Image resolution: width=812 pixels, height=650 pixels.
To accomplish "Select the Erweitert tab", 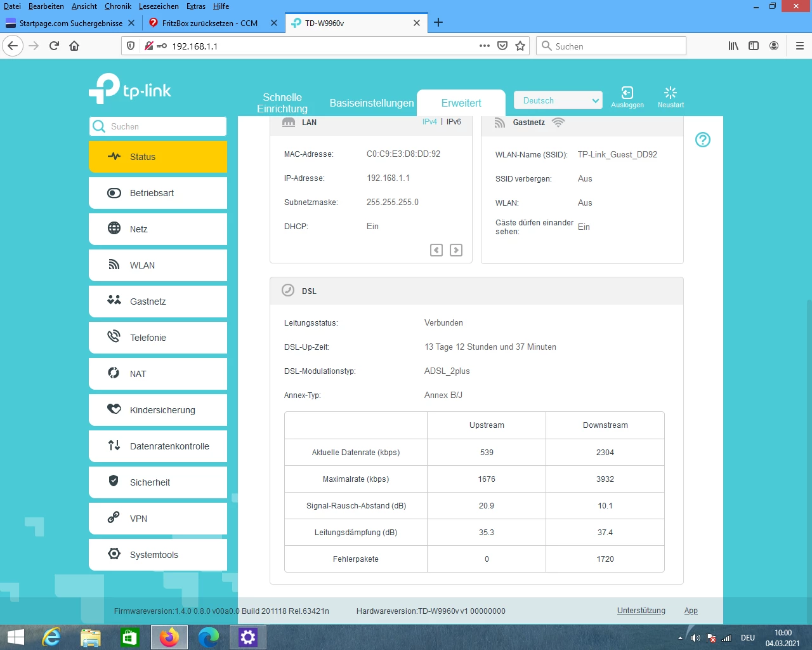I will tap(461, 103).
